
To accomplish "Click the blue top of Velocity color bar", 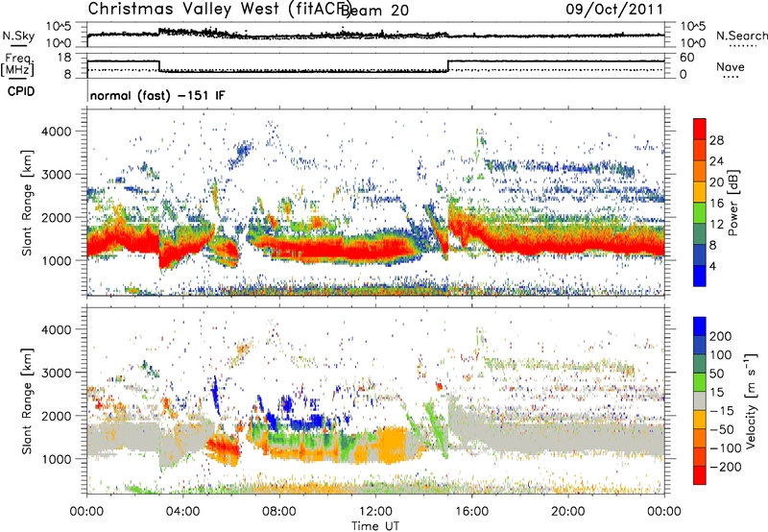I will pos(700,326).
